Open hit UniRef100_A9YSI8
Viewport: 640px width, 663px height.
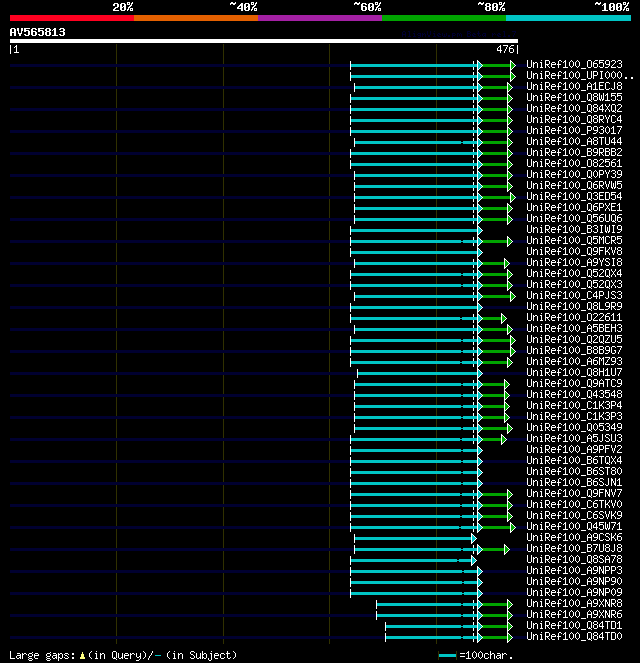coord(574,262)
